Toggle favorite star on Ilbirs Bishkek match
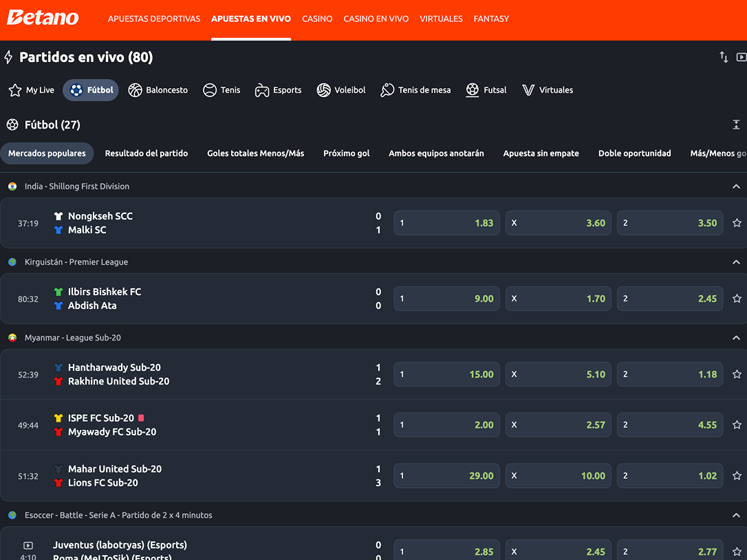The height and width of the screenshot is (560, 747). 737,298
